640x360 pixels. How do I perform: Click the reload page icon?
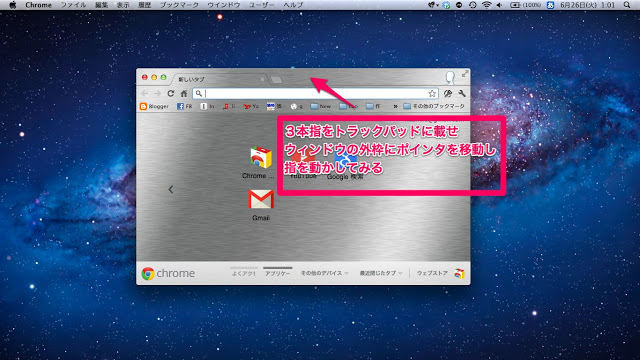click(x=171, y=93)
